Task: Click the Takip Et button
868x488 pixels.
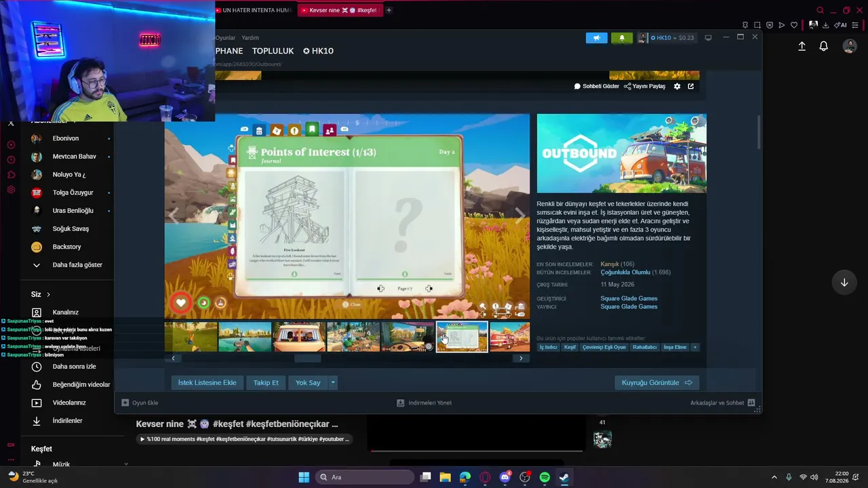Action: click(266, 383)
